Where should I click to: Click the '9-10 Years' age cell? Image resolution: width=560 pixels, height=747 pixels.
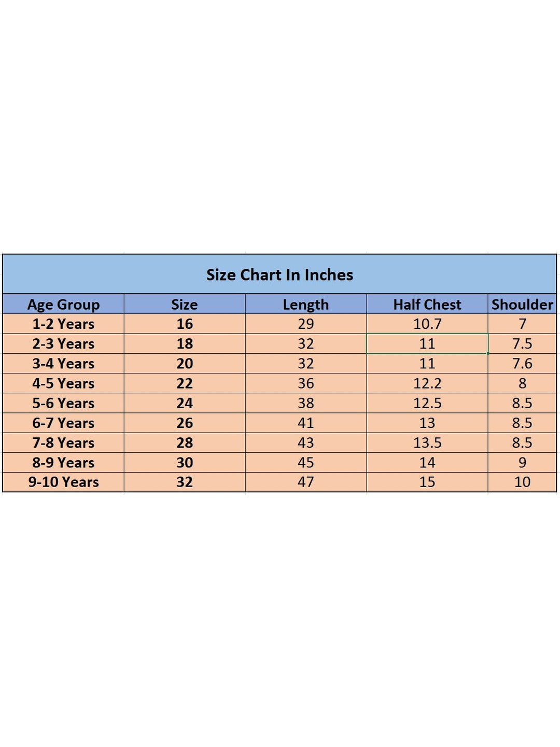coord(63,482)
